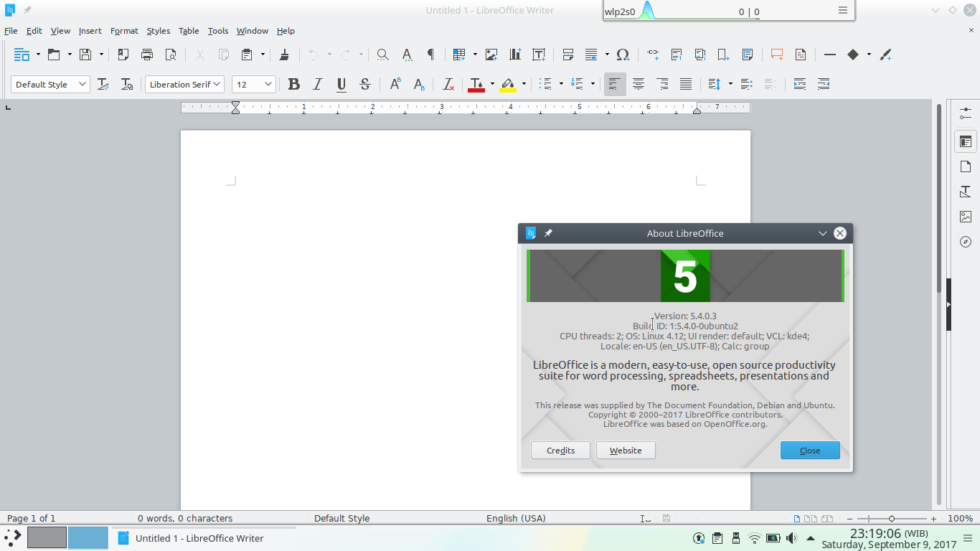Image resolution: width=980 pixels, height=551 pixels.
Task: Close the About LibreOffice dialog
Action: point(810,451)
